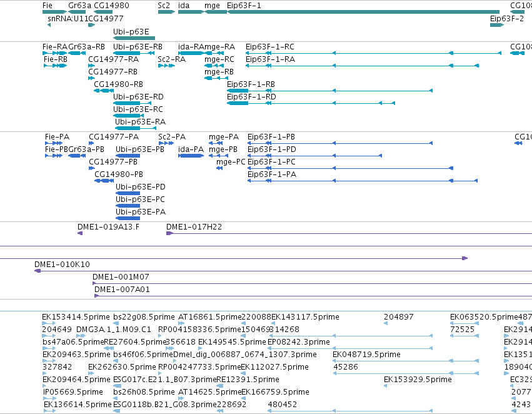Click protein Sc2-PA label
Viewport: 532px width, 414px height.
[x=172, y=137]
